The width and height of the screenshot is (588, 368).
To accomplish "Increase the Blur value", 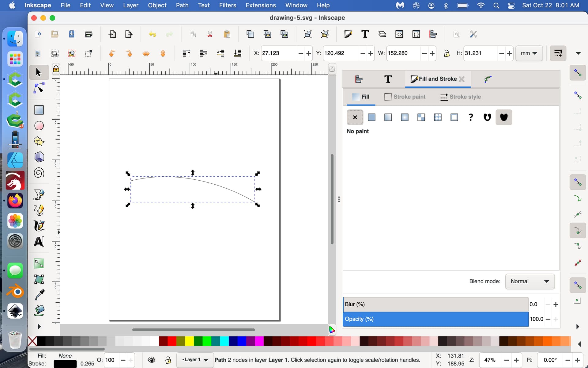I will (x=556, y=305).
